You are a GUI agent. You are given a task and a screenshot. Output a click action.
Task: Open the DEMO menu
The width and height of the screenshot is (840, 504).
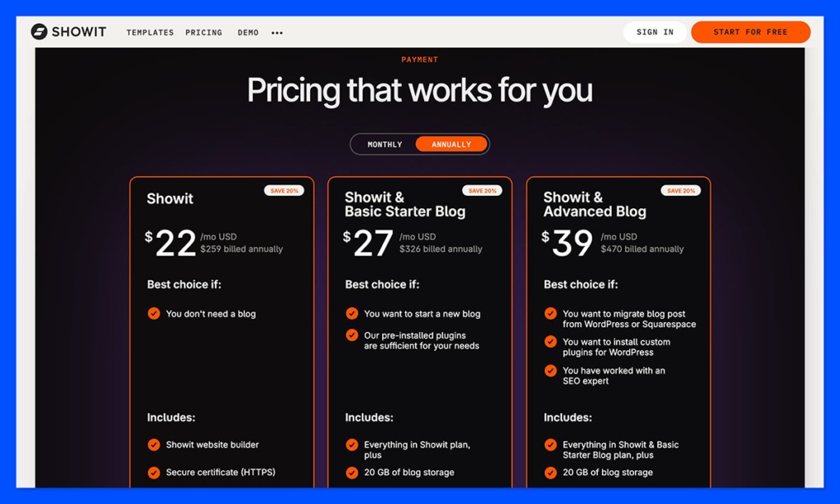click(248, 33)
